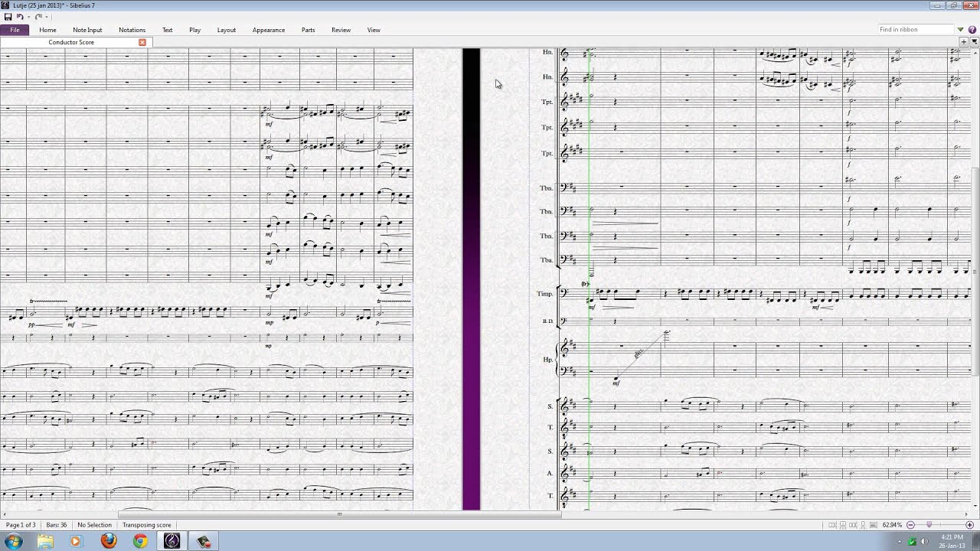980x551 pixels.
Task: Open the Windows Start button
Action: pos(13,541)
